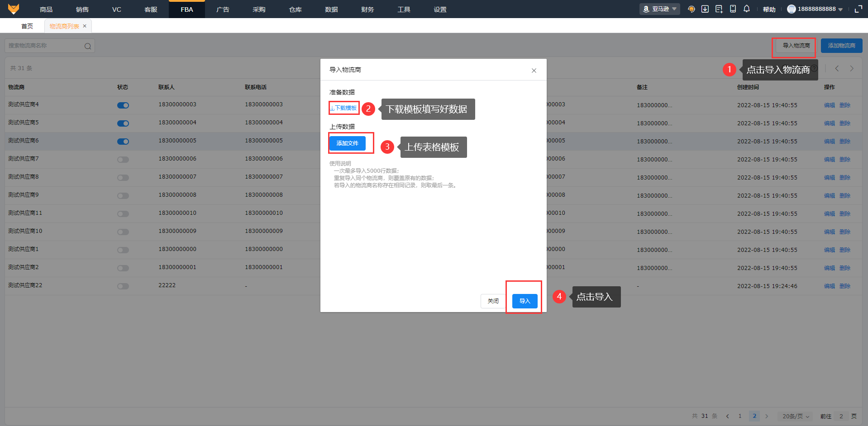Click the user avatar picture

tap(792, 9)
